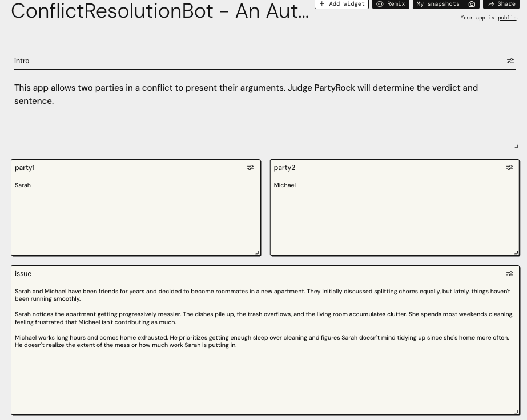Click the issue widget resize handle

click(x=517, y=411)
